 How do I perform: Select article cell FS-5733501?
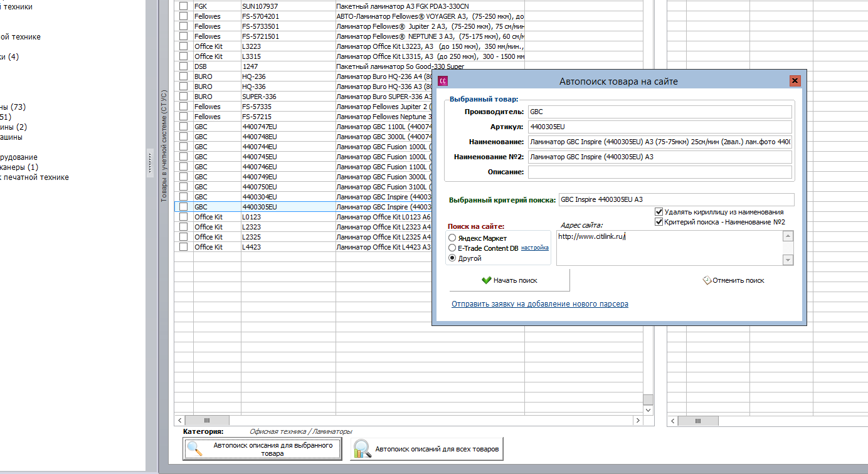tap(288, 26)
